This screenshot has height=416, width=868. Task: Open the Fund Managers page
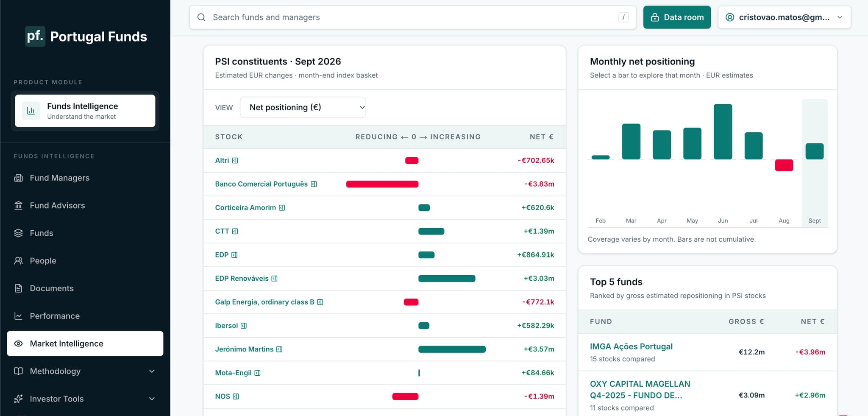(x=85, y=178)
